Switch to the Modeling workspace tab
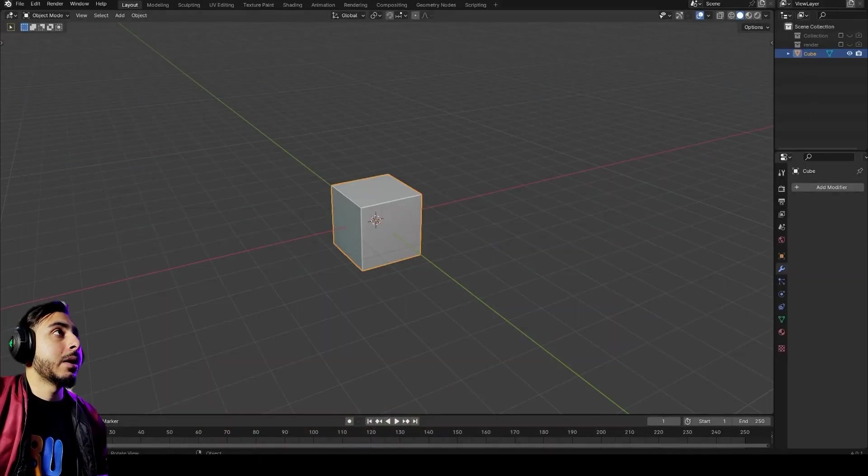868x476 pixels. (x=158, y=5)
